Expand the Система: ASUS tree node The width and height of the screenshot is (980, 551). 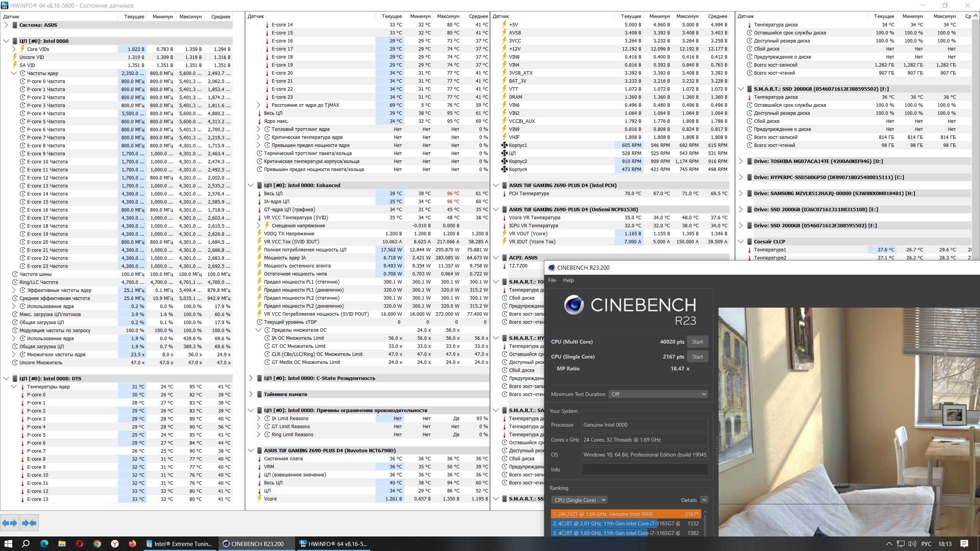pos(6,25)
